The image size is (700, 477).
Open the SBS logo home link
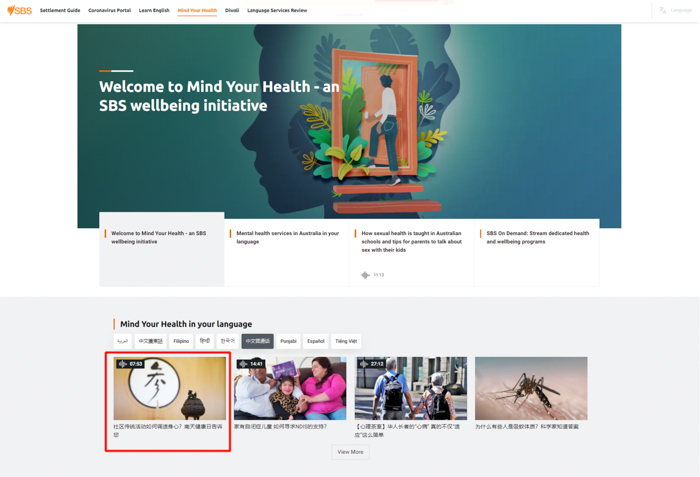point(20,10)
